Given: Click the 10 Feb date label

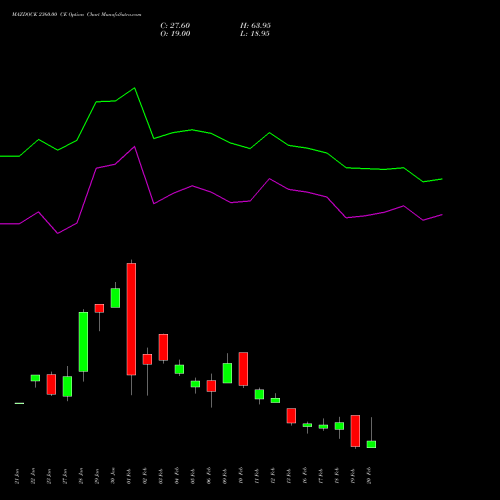Looking at the screenshot, I should pyautogui.click(x=241, y=476).
